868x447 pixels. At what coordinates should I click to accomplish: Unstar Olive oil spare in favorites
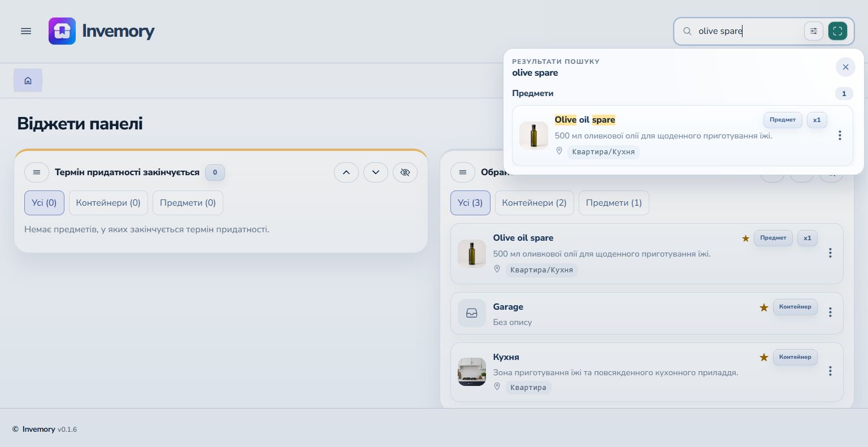pyautogui.click(x=745, y=238)
